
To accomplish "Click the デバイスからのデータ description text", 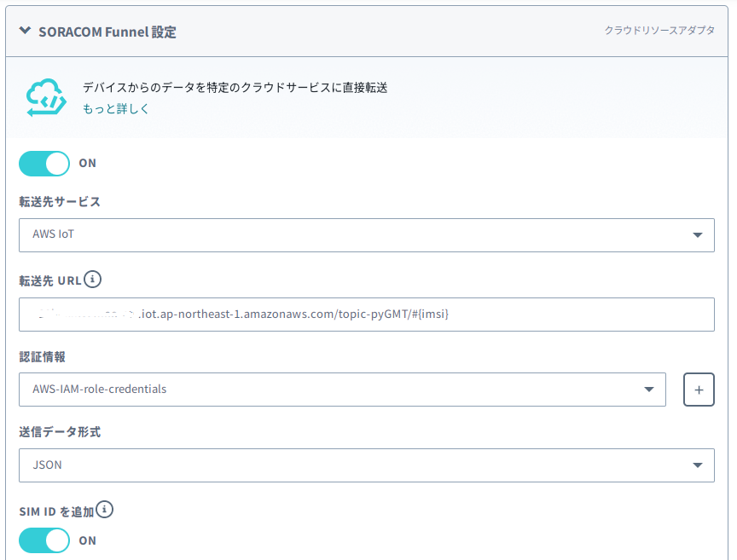I will [235, 88].
